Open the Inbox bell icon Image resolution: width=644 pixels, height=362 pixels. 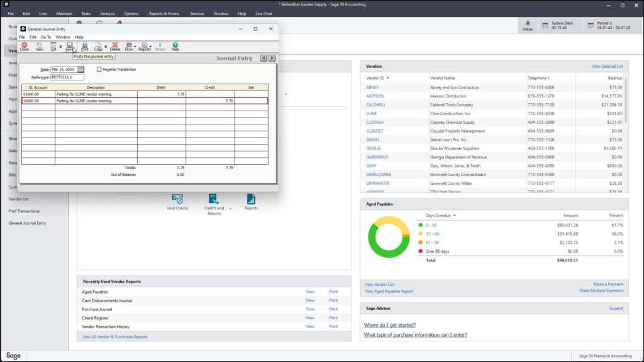(x=528, y=25)
